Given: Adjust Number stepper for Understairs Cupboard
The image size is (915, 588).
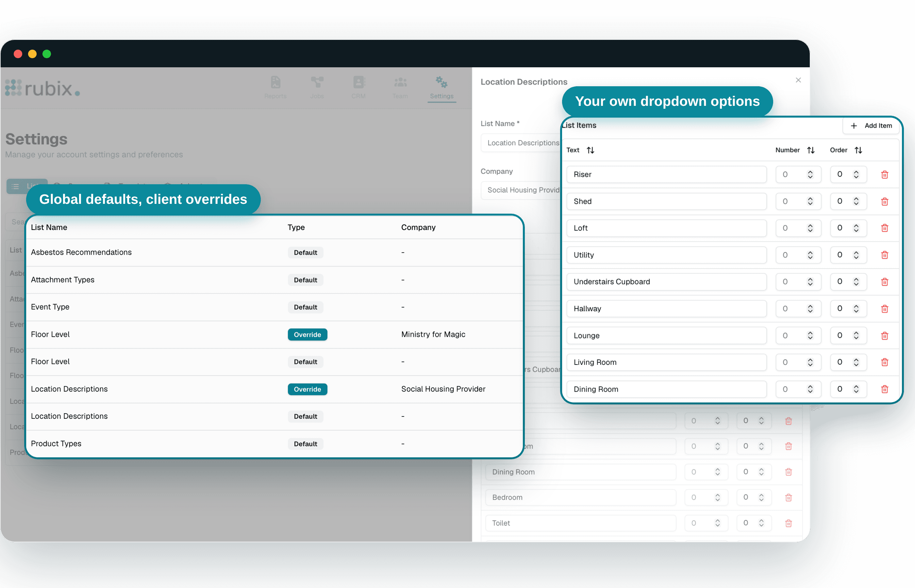Looking at the screenshot, I should (x=810, y=282).
